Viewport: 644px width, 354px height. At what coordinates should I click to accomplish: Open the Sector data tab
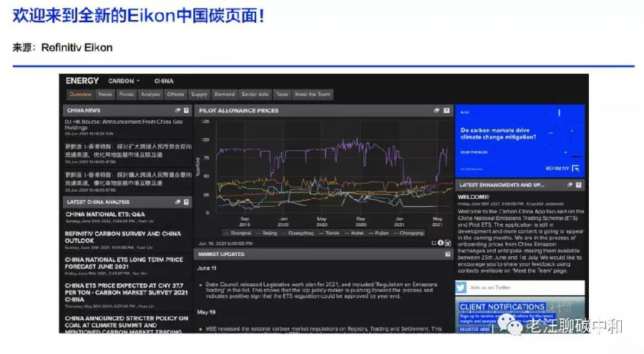(255, 94)
